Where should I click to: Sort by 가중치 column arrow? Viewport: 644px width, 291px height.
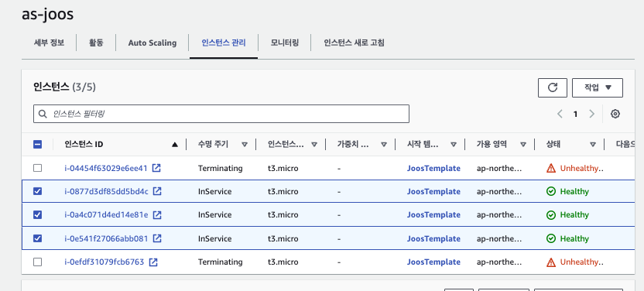pos(384,145)
